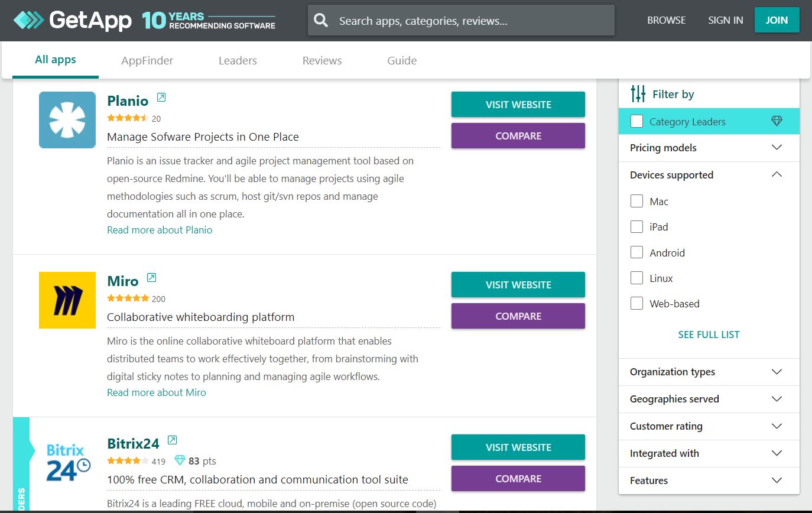Check the Mac device filter
Image resolution: width=812 pixels, height=513 pixels.
(x=636, y=201)
